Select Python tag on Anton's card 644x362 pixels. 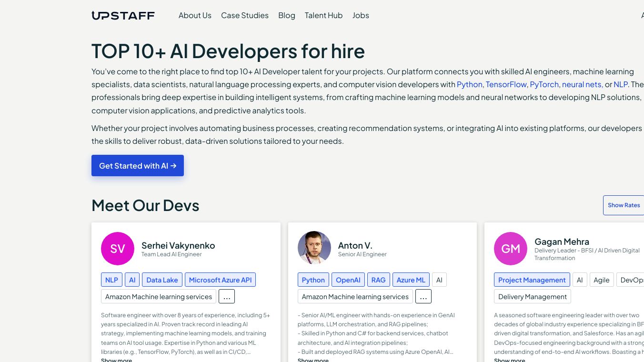[313, 280]
